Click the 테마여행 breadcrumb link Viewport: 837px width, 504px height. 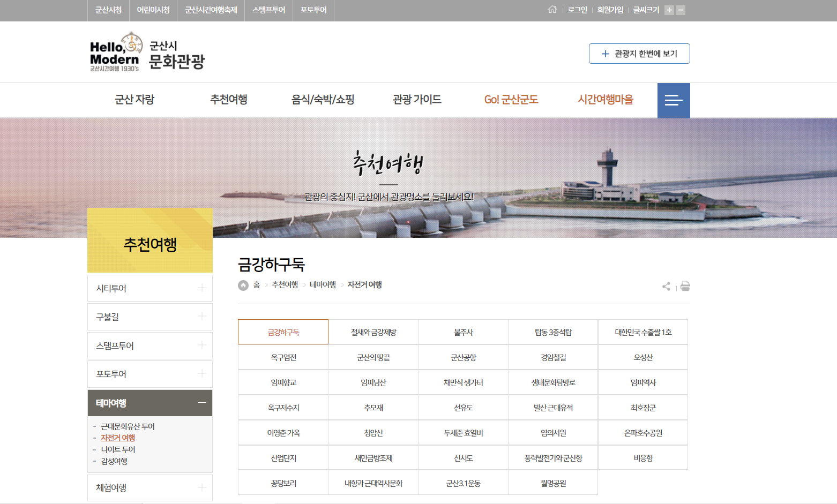click(x=323, y=285)
